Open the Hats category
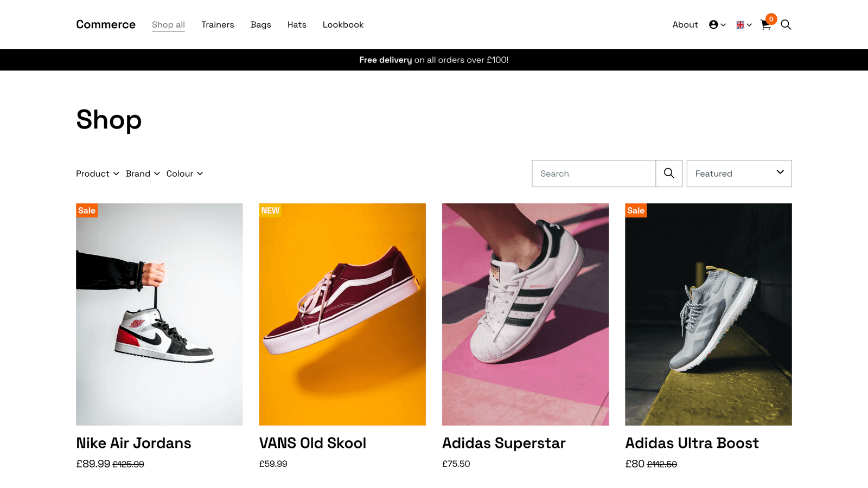Image resolution: width=868 pixels, height=488 pixels. pos(296,24)
